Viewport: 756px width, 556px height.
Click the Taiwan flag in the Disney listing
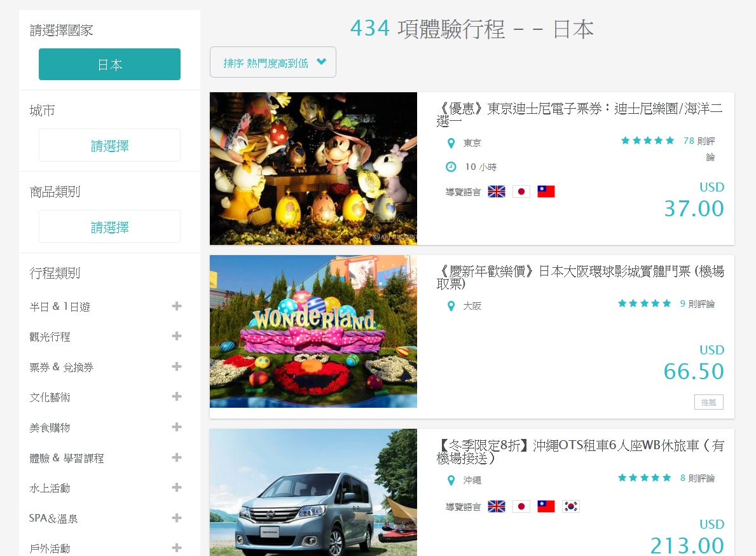point(546,191)
